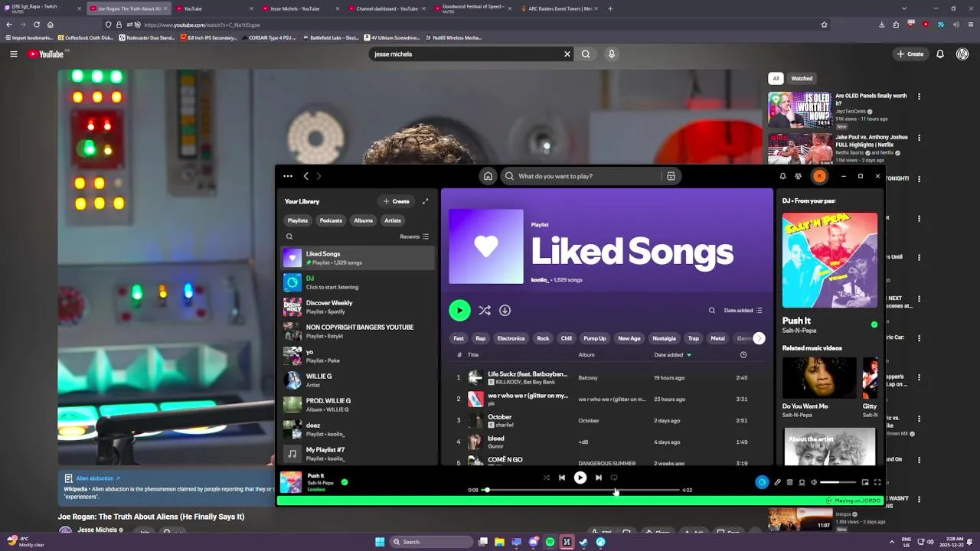
Task: Open Spotify notifications bell
Action: tap(782, 176)
